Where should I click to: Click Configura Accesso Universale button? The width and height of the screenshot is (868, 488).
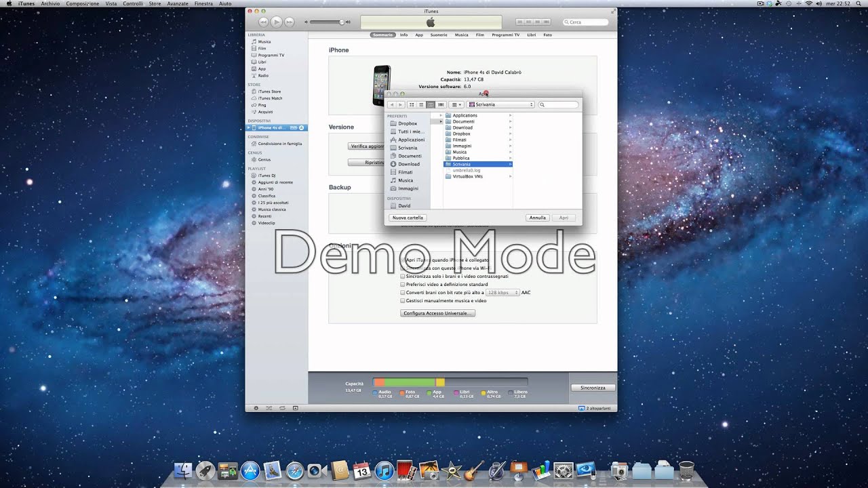click(x=438, y=313)
